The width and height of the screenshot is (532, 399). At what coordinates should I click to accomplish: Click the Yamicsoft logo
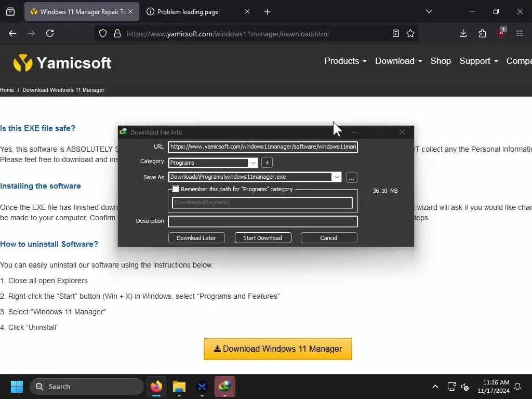tap(62, 63)
